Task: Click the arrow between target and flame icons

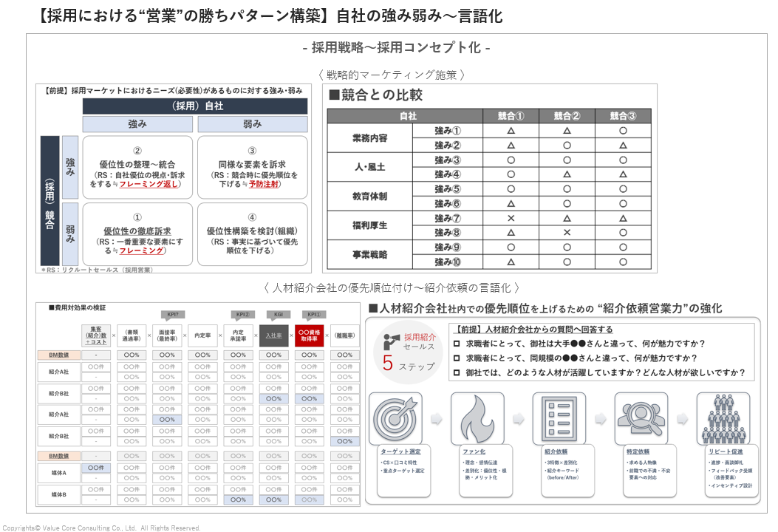Action: pos(437,419)
